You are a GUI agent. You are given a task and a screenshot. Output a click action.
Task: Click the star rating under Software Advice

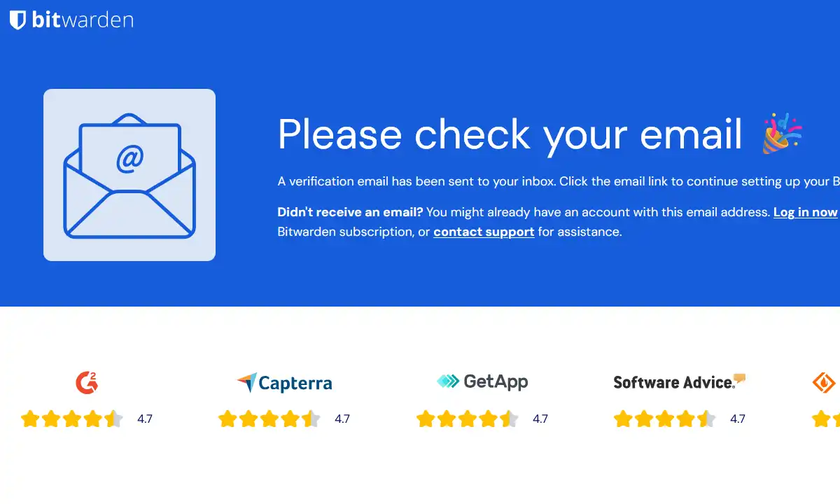[664, 419]
